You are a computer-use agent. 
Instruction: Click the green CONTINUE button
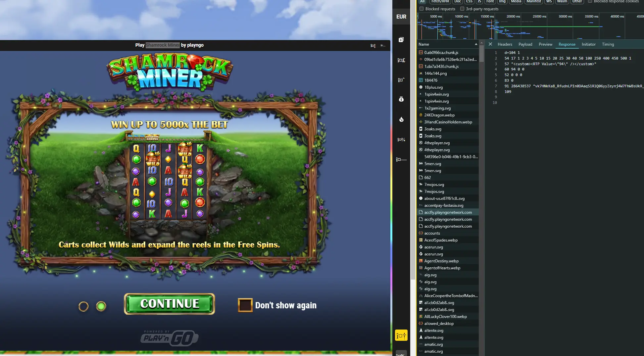point(170,304)
